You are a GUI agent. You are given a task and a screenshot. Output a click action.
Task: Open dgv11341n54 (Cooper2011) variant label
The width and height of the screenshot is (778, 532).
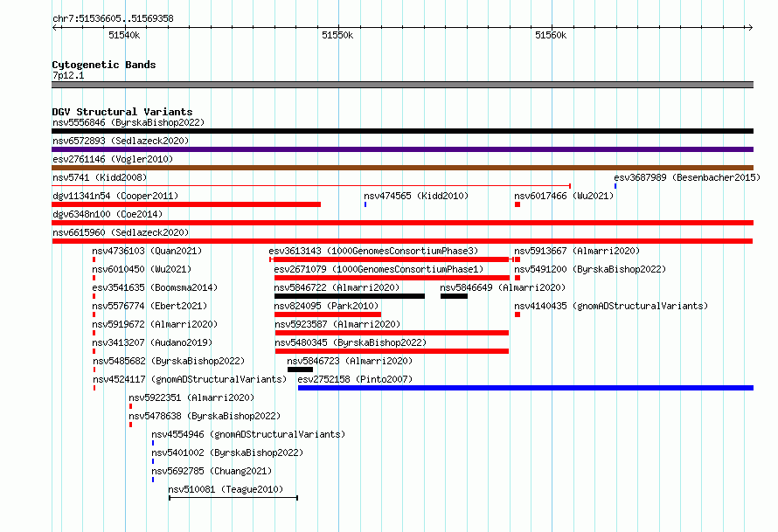click(x=115, y=196)
